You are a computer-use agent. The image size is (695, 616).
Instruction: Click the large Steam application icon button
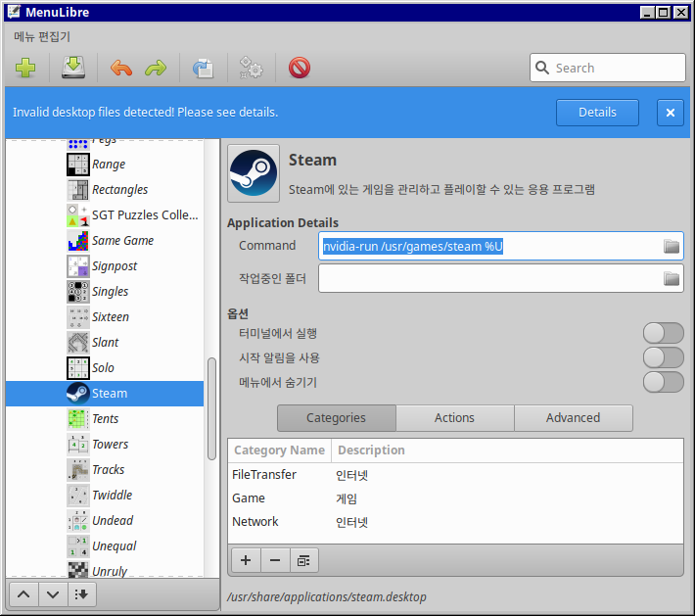click(x=254, y=173)
